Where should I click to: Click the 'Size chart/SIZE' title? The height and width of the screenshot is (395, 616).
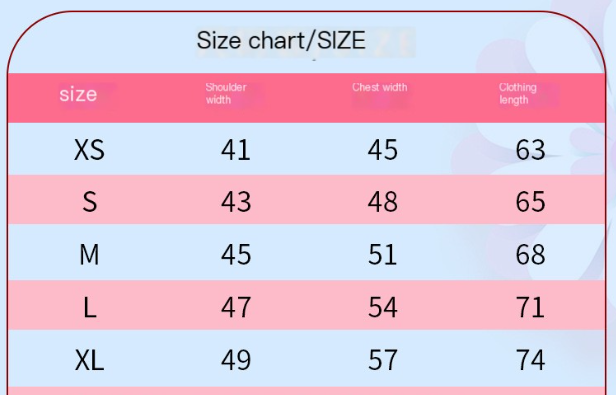(x=281, y=40)
